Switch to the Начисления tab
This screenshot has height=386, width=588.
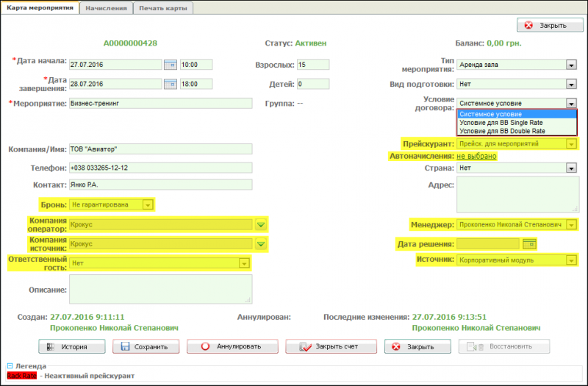pyautogui.click(x=106, y=8)
